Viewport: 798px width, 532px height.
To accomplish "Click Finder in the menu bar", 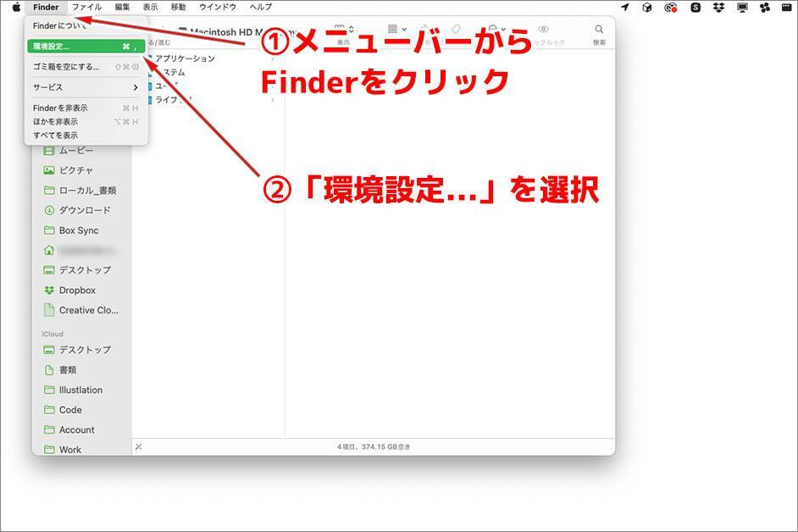I will (x=46, y=7).
